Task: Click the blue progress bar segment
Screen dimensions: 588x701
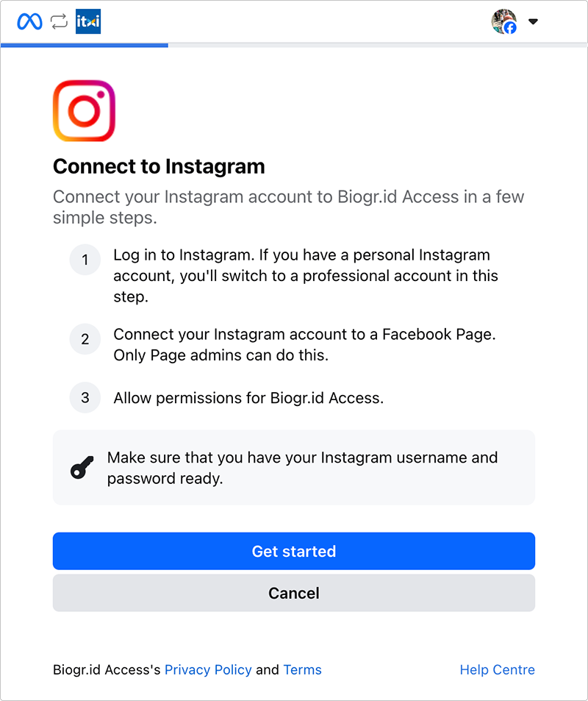Action: coord(85,45)
